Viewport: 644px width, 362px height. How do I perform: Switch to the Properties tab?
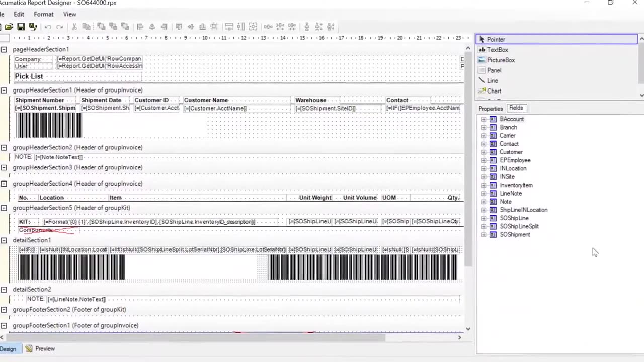491,109
